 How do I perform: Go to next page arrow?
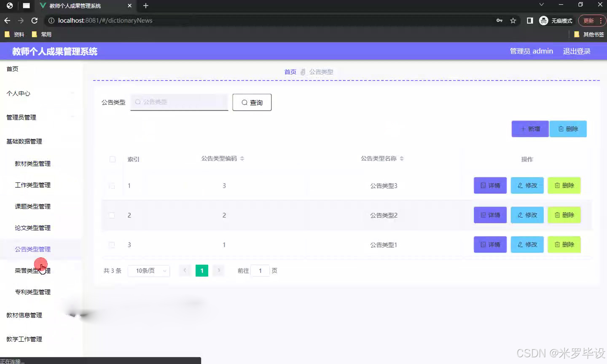[x=219, y=271]
